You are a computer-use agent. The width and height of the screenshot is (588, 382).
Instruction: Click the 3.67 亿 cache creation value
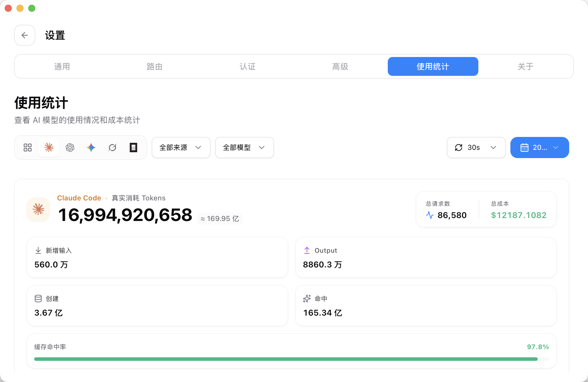(49, 313)
